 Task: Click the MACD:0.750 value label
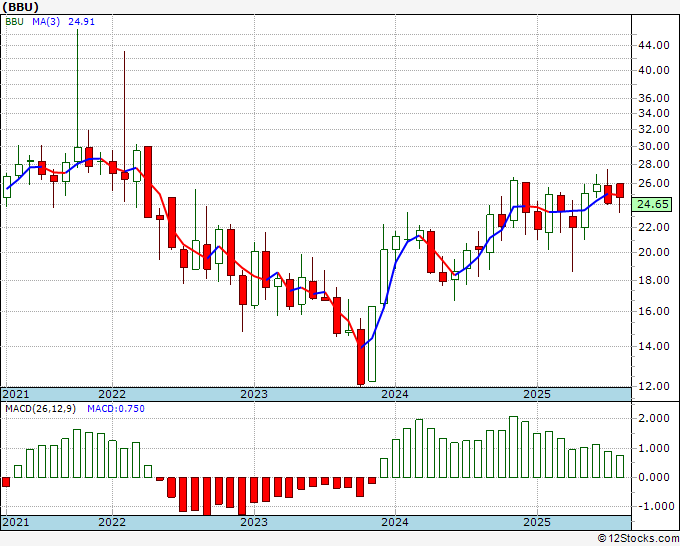(116, 409)
